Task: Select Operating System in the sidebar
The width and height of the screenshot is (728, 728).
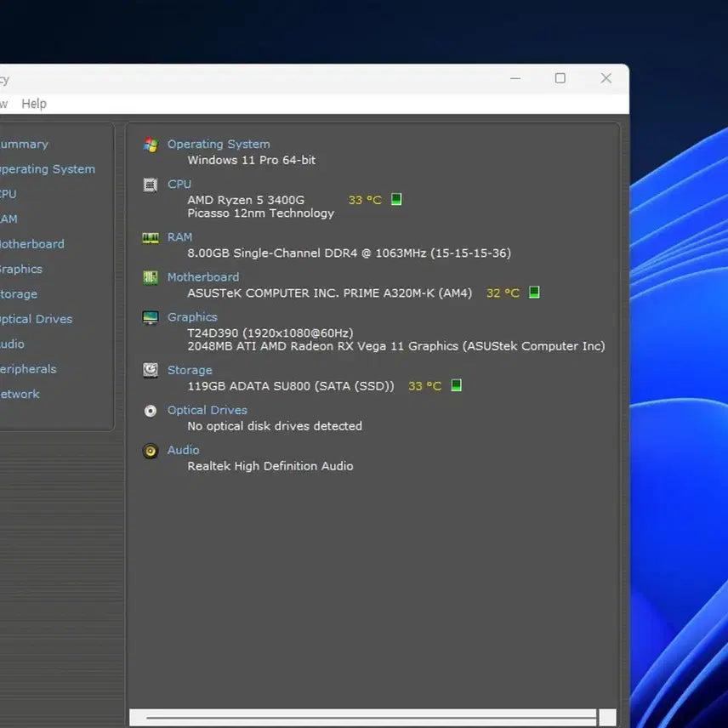Action: [47, 169]
